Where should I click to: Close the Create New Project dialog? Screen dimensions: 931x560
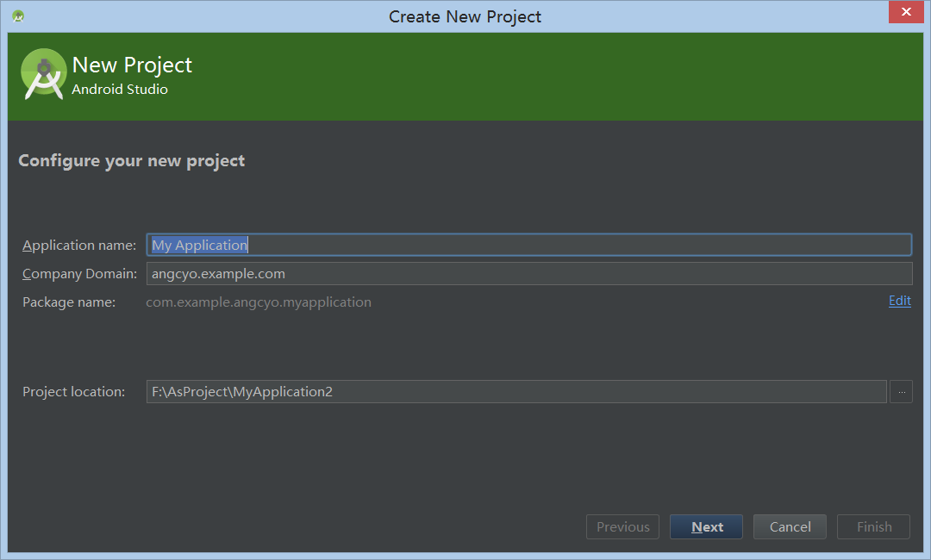click(906, 12)
